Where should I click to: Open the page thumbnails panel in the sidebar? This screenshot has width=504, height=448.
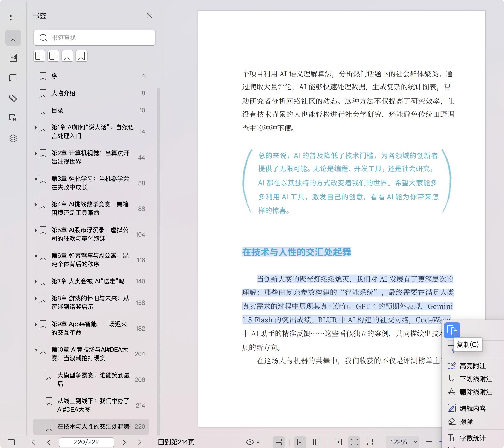point(13,58)
